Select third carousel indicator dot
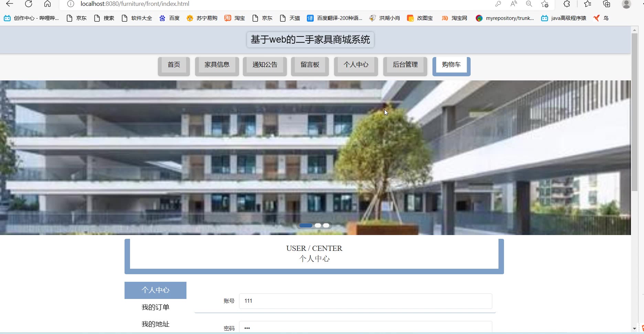The image size is (644, 334). click(326, 225)
